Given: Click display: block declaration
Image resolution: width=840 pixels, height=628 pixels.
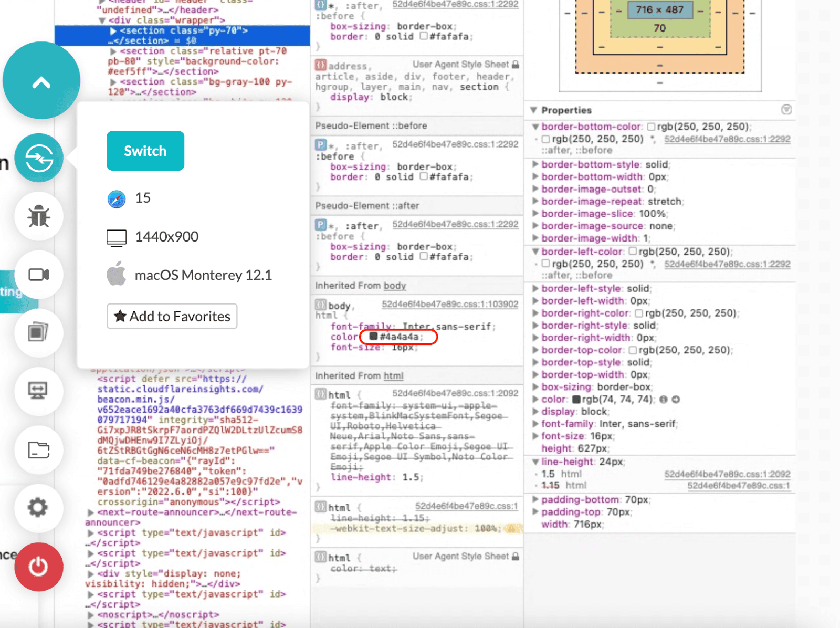Looking at the screenshot, I should tap(371, 97).
